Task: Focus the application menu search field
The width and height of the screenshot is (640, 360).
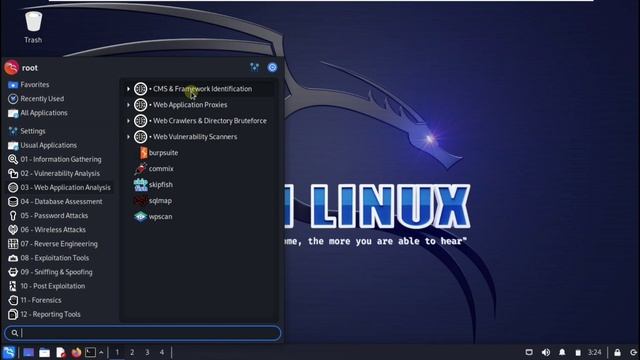Action: click(x=142, y=333)
